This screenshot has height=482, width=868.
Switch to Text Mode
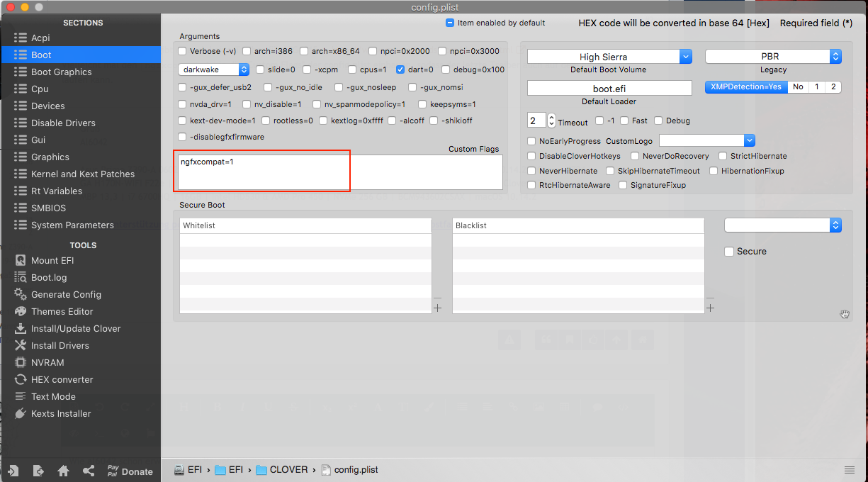point(52,396)
